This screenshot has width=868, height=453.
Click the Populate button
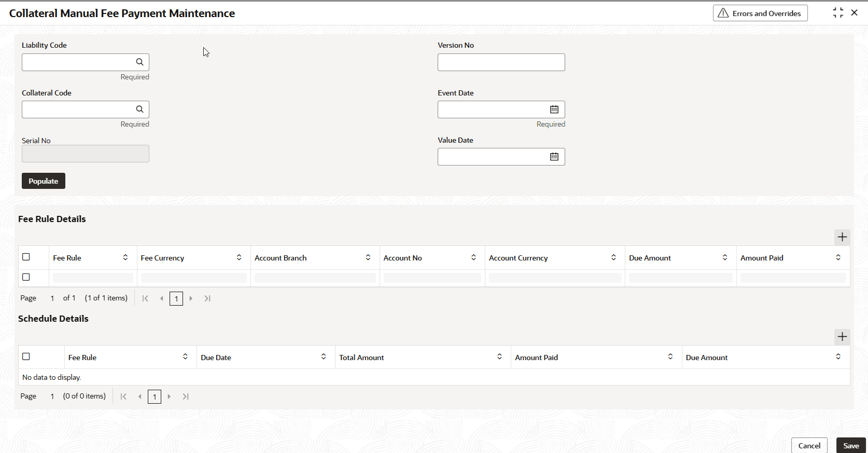click(44, 181)
